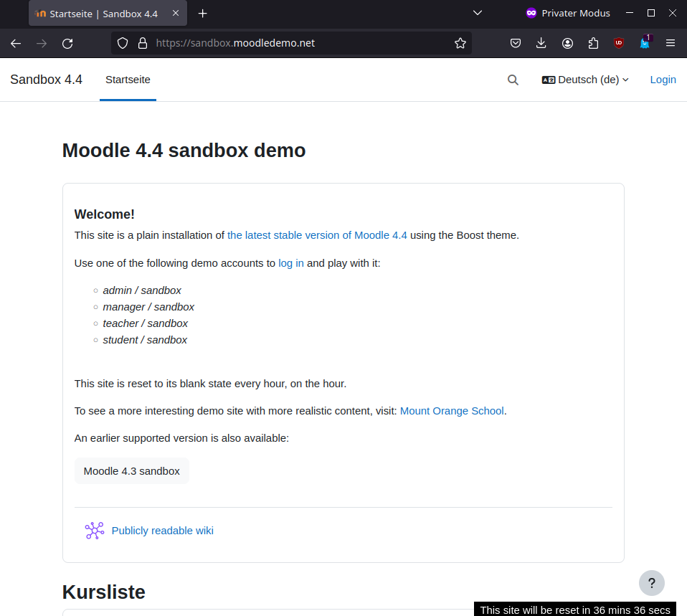Screen dimensions: 687x616
Task: Open the downloads panel
Action: (x=541, y=43)
